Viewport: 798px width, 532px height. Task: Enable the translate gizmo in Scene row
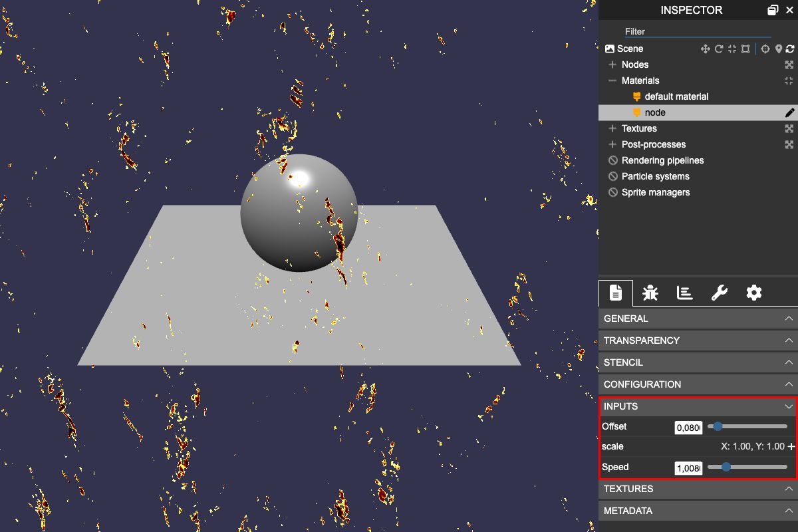tap(706, 49)
